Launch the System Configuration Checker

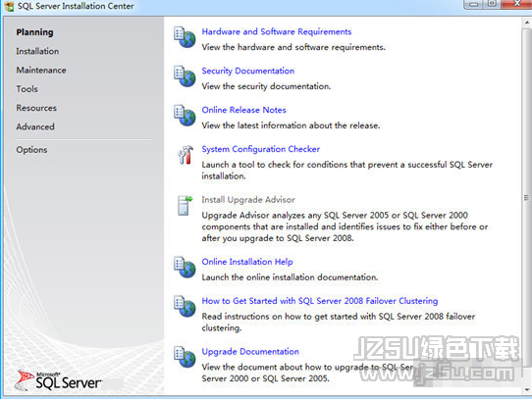pos(260,149)
